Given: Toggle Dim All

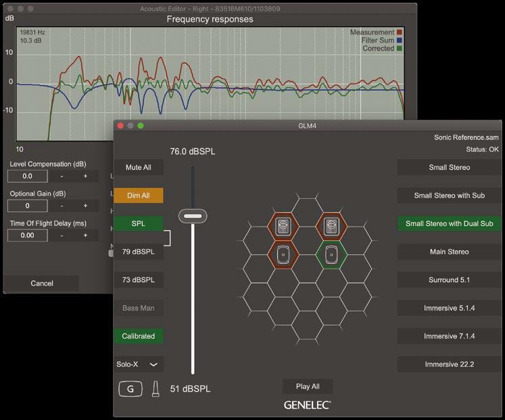Looking at the screenshot, I should click(x=139, y=195).
